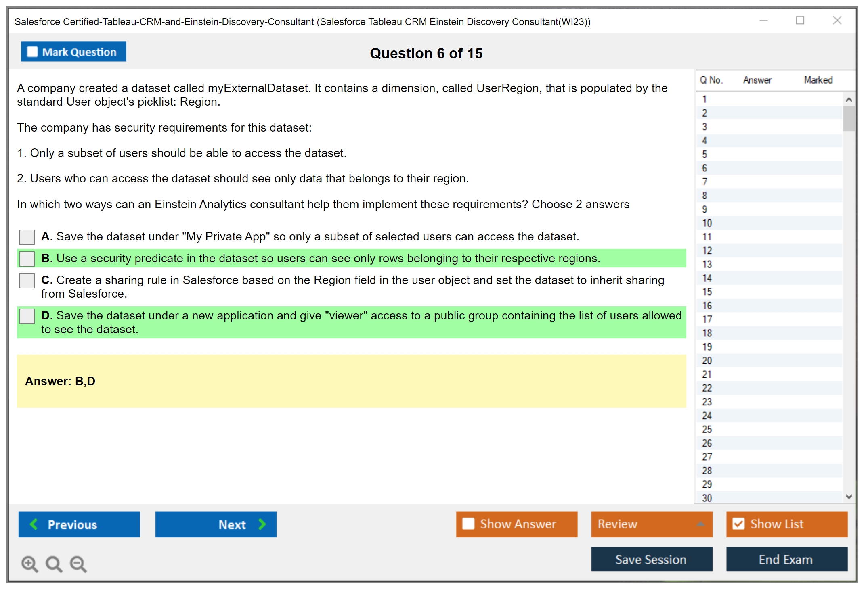The height and width of the screenshot is (593, 868).
Task: Select question 15 in the list
Action: coord(707,292)
